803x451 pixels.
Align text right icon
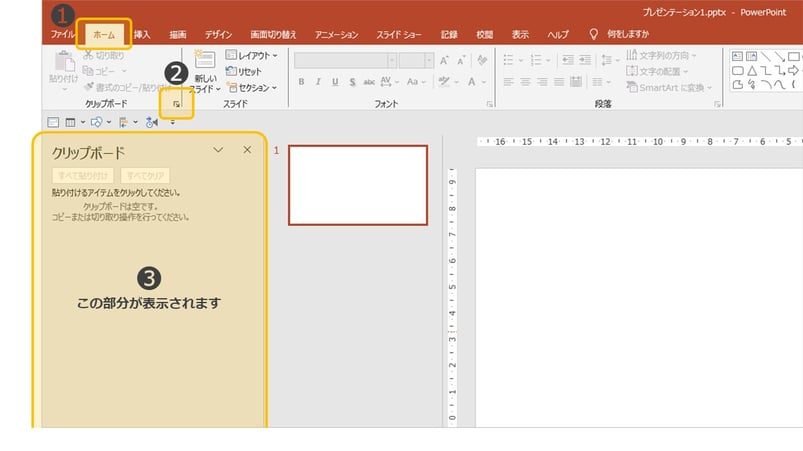click(542, 82)
